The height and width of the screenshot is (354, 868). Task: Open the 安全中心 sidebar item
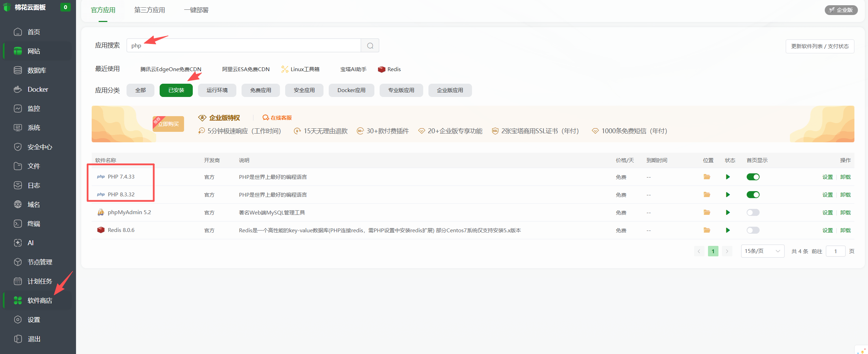(x=38, y=147)
